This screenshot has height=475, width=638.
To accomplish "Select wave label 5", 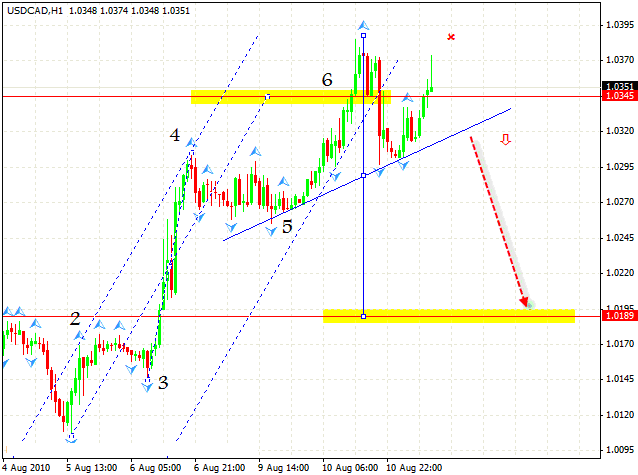I will 287,227.
